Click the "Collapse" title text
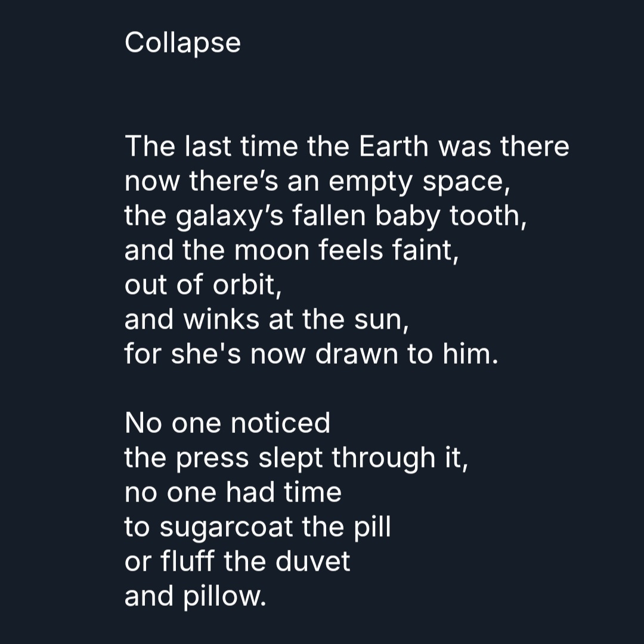Image resolution: width=644 pixels, height=644 pixels. coord(182,43)
